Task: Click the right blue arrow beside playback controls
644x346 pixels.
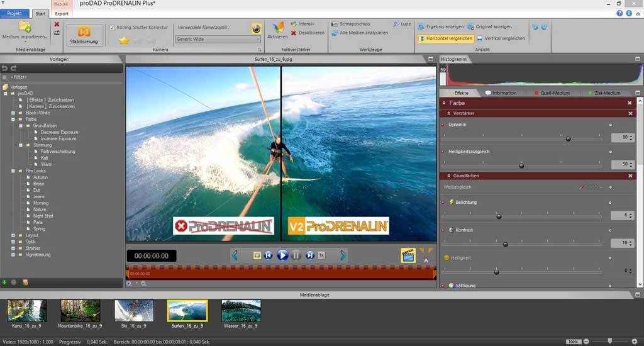Action: coord(343,255)
